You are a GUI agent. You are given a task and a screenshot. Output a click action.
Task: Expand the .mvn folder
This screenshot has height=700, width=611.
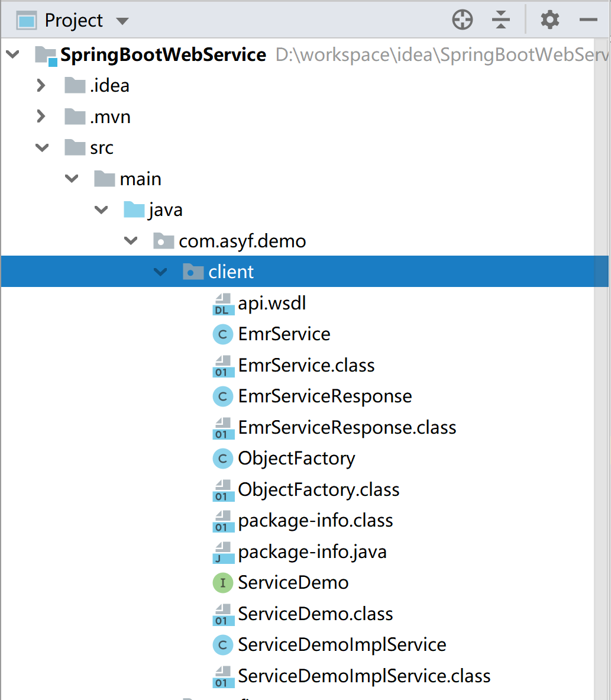pos(40,117)
